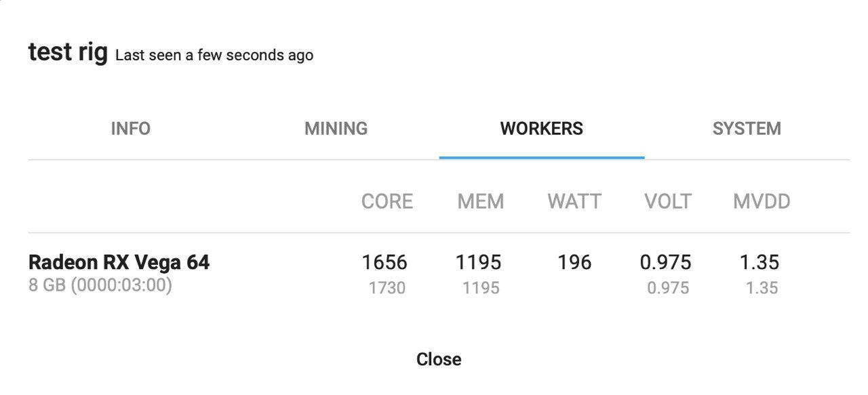Click the MEM column header
This screenshot has height=395, width=868.
[481, 201]
